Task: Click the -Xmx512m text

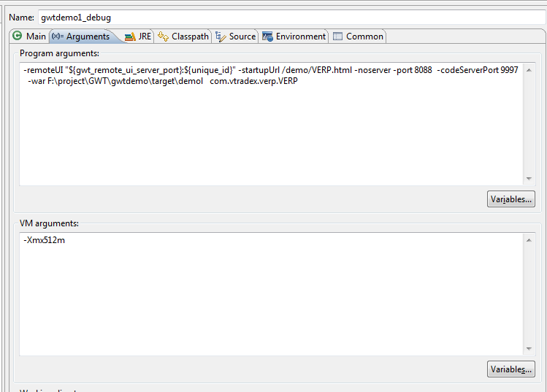Action: click(x=45, y=240)
